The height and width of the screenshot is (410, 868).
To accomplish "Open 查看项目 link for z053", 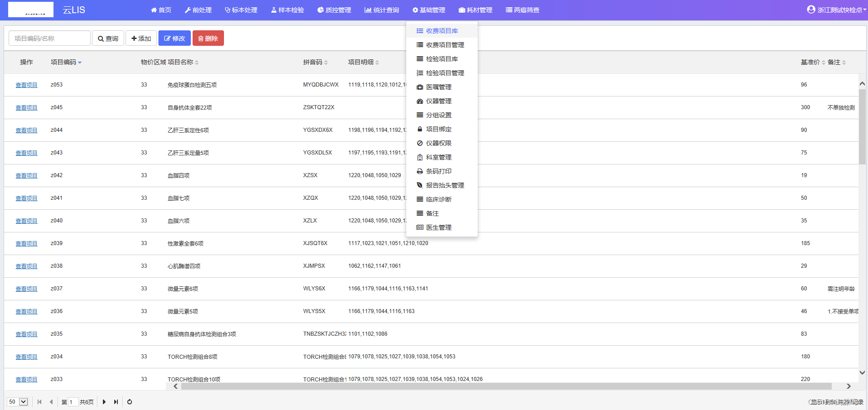I will (26, 85).
